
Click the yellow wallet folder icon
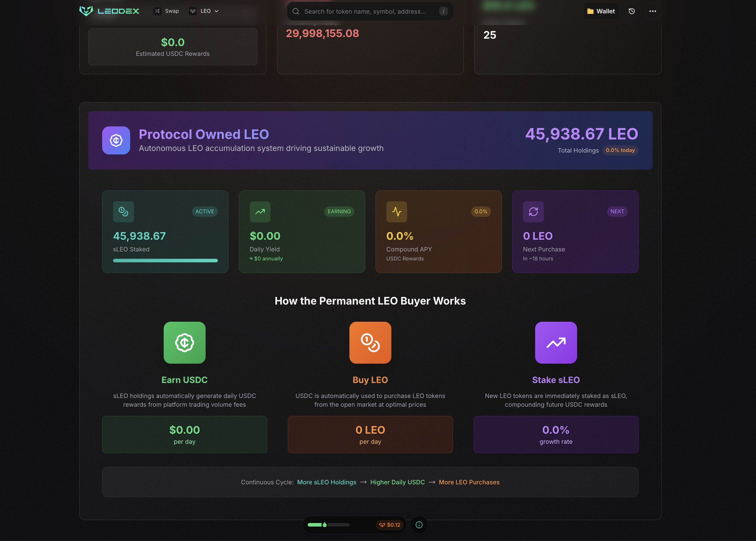(590, 11)
